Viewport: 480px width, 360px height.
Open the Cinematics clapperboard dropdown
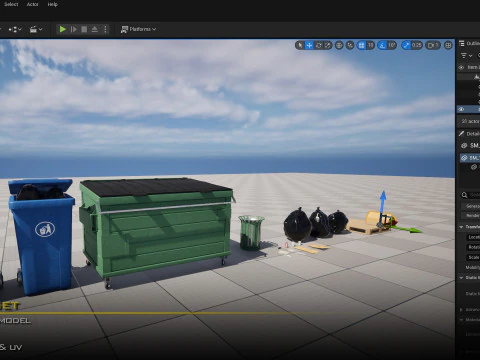[x=36, y=30]
